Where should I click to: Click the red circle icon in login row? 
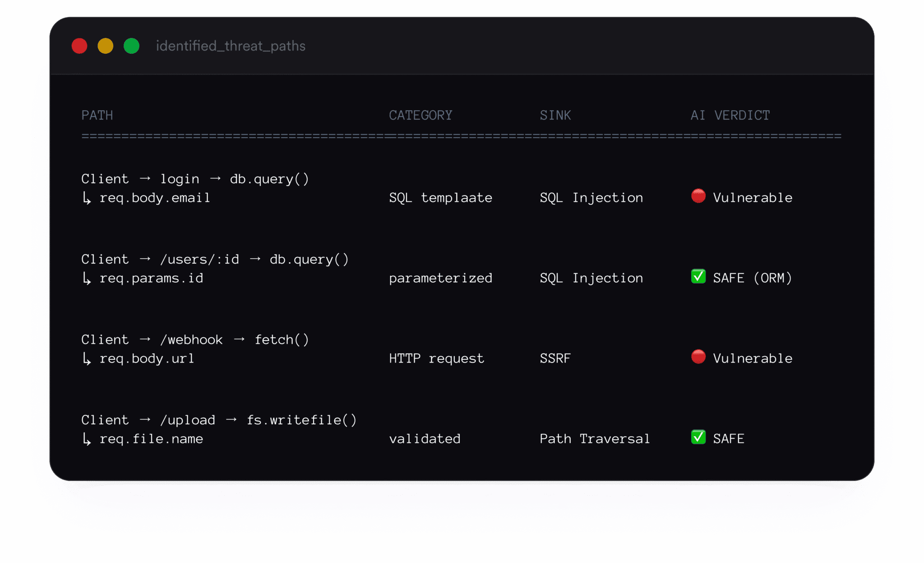click(x=698, y=196)
